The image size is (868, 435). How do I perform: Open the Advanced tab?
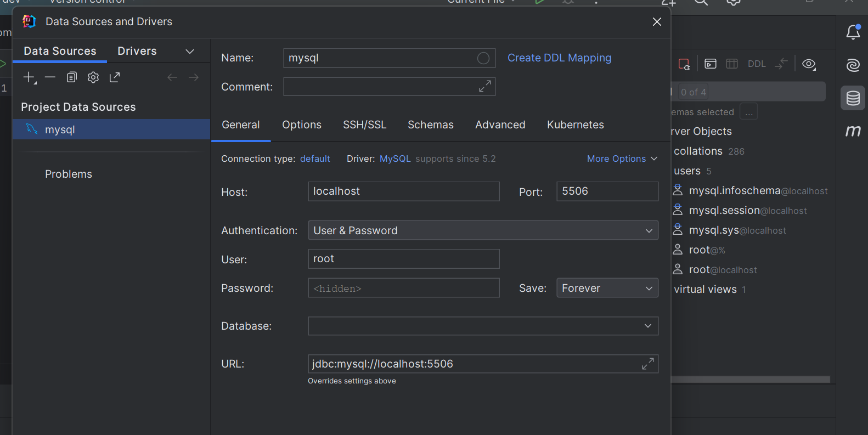pos(500,125)
